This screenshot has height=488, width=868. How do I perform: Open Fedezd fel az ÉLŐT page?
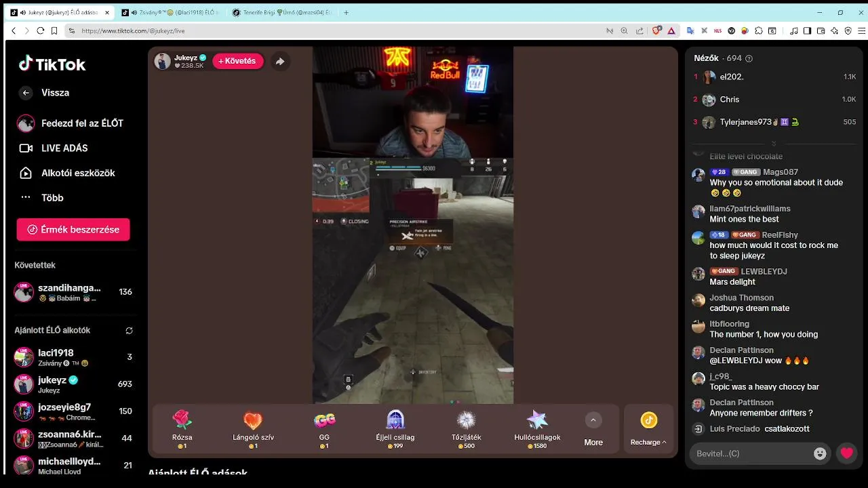(71, 123)
